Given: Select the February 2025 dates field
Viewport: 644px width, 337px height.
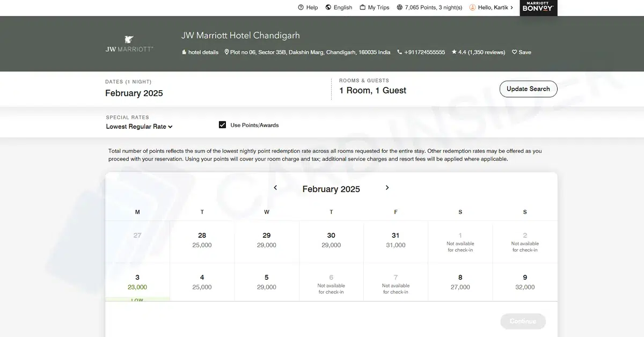Looking at the screenshot, I should tap(134, 93).
